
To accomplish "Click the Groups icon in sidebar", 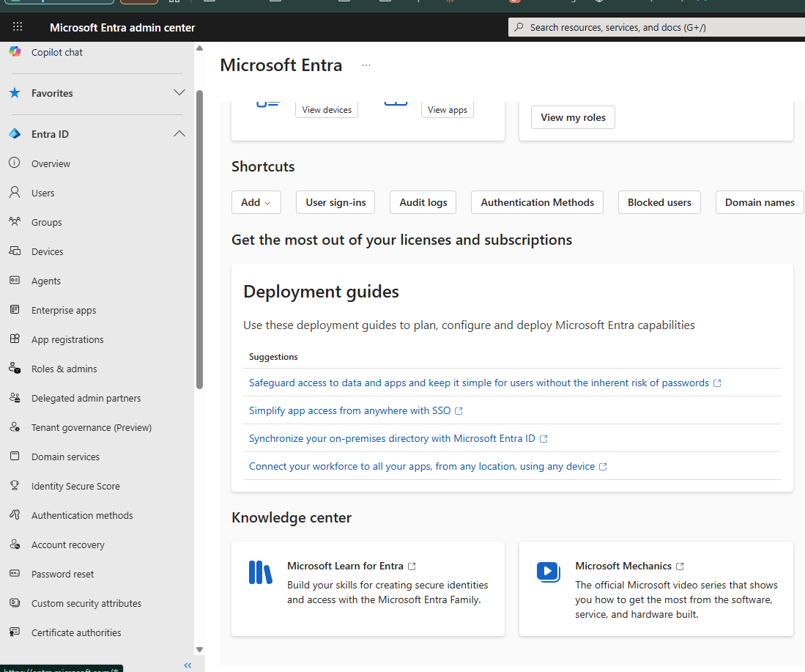I will click(15, 221).
